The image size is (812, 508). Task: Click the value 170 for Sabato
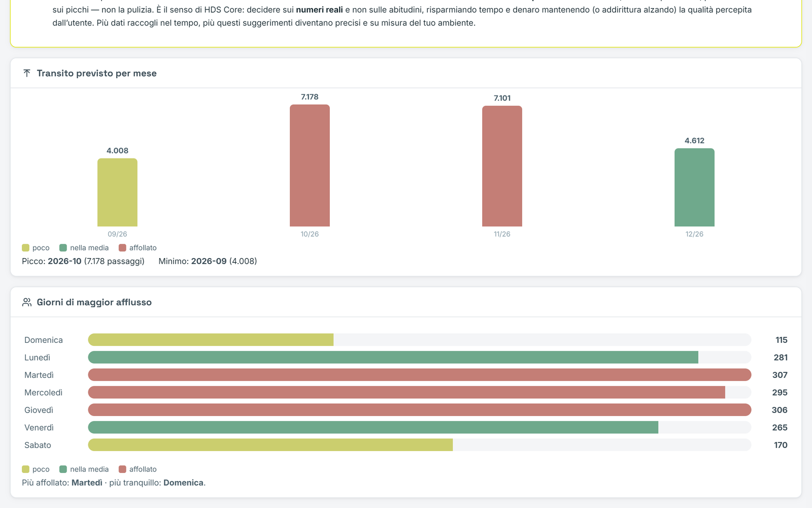pos(781,445)
